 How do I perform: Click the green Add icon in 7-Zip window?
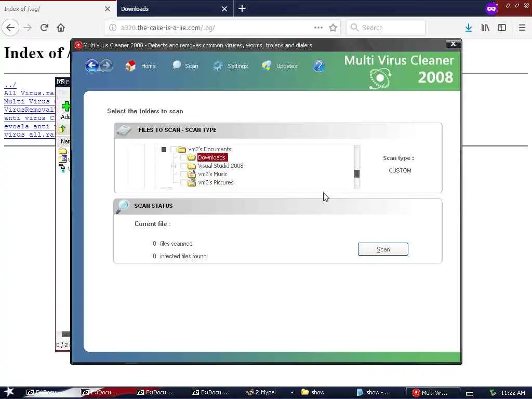[x=66, y=107]
